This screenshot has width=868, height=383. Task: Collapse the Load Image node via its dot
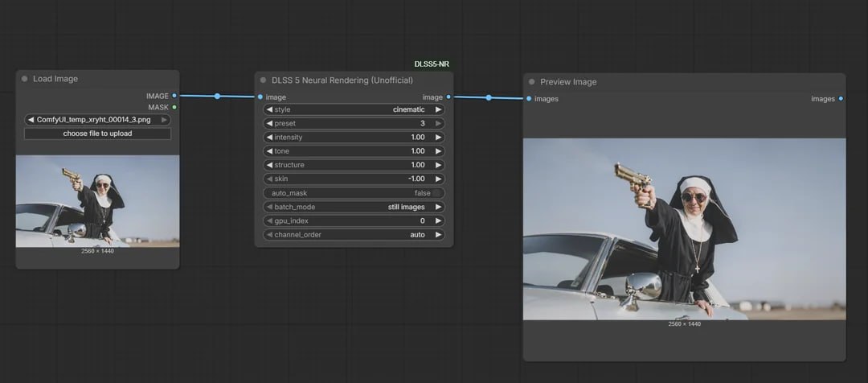coord(24,79)
